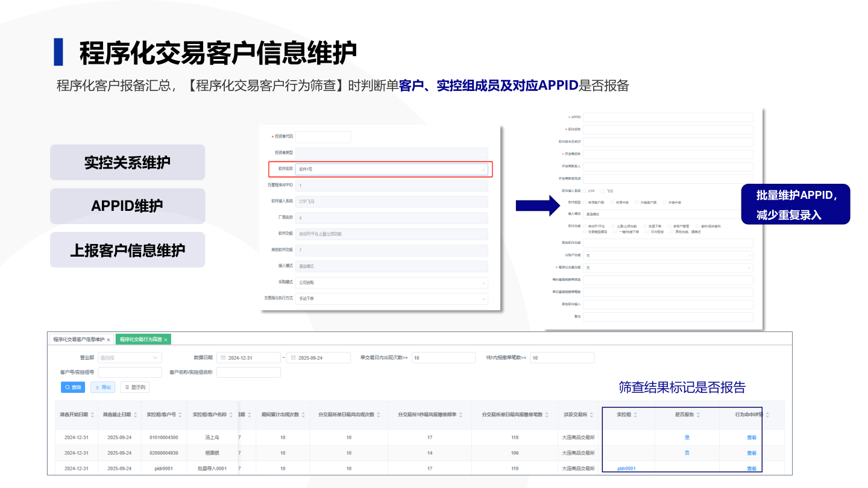Select APPID维护 menu item
The image size is (868, 488).
[x=127, y=206]
